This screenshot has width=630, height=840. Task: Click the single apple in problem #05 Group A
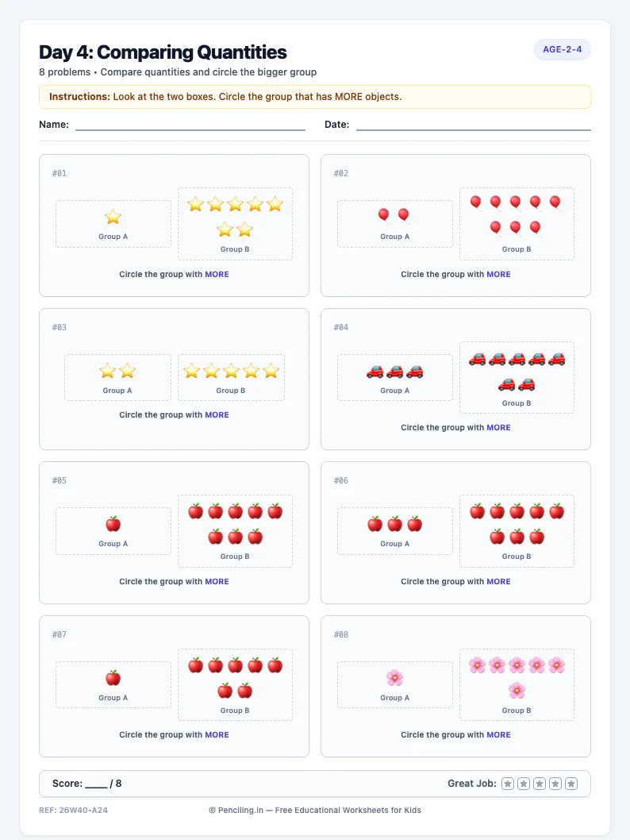tap(113, 524)
